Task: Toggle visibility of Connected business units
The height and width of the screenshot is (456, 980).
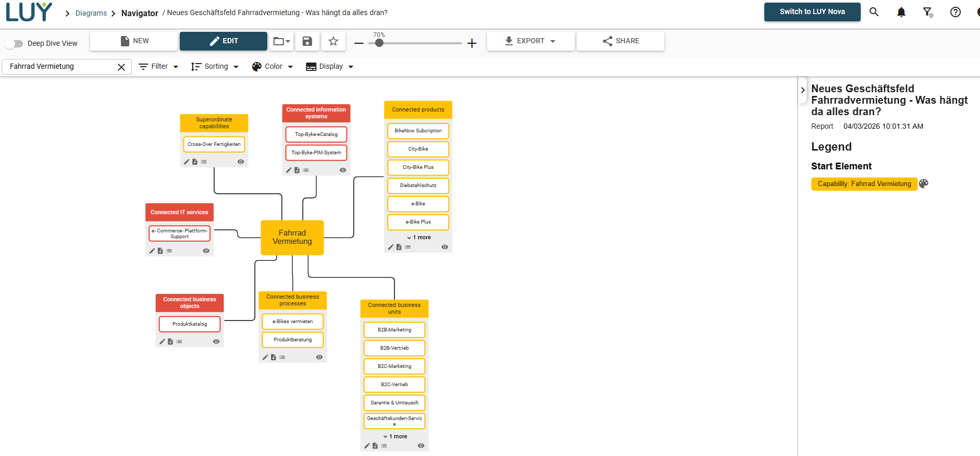Action: 421,446
